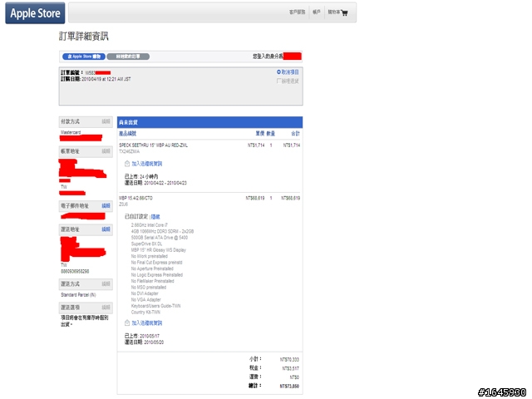Click the No VGA Adapter line

(145, 299)
